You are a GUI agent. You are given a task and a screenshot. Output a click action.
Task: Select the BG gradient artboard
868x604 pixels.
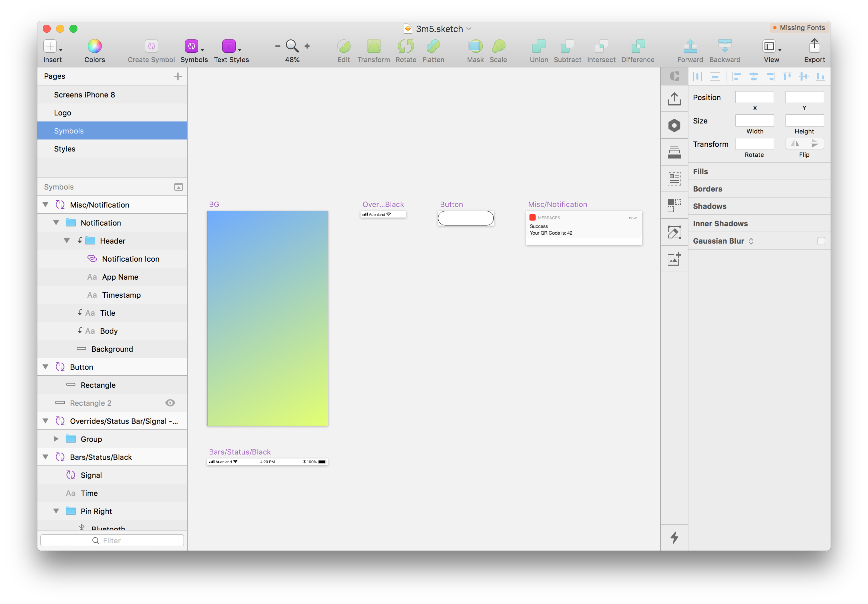pyautogui.click(x=267, y=318)
